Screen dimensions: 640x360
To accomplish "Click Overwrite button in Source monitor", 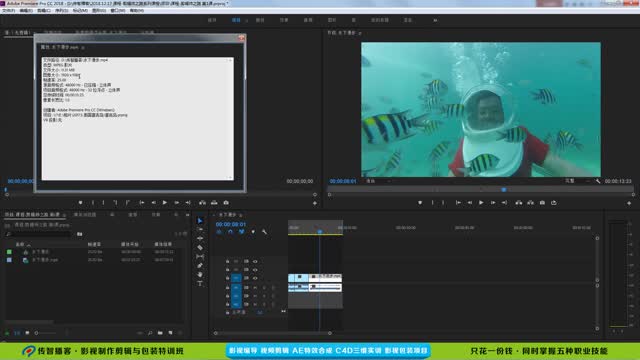I will [x=214, y=202].
